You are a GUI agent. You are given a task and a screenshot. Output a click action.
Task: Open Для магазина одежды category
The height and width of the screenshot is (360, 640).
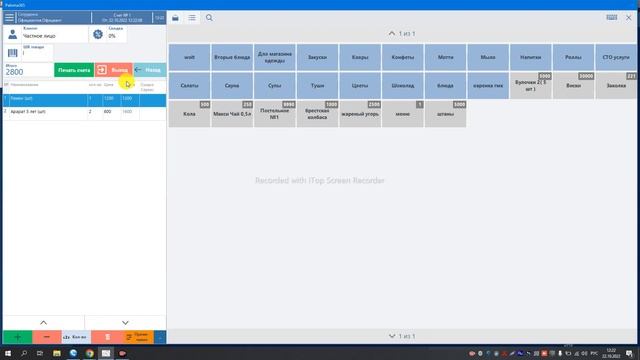(x=275, y=57)
